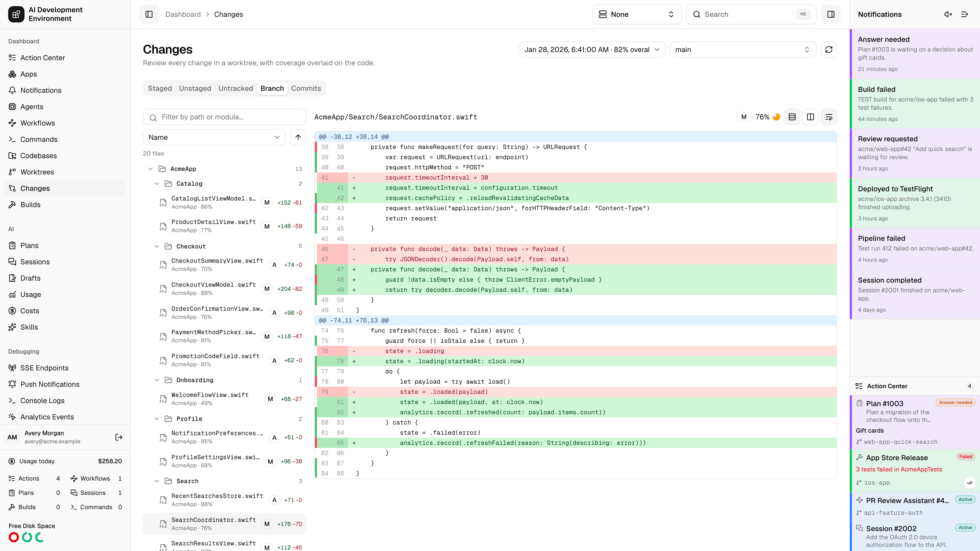Open the Build failed notification
This screenshot has height=551, width=980.
[915, 104]
